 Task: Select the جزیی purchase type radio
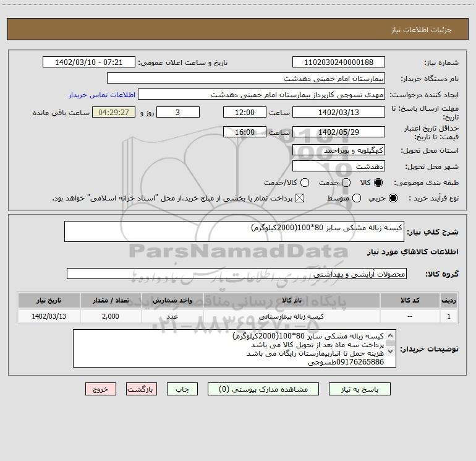click(x=393, y=198)
